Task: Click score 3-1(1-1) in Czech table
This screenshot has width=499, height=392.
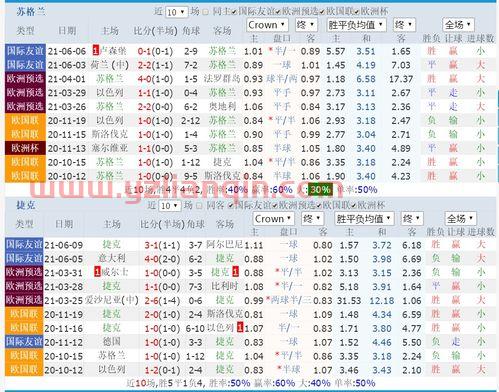Action: click(x=162, y=245)
